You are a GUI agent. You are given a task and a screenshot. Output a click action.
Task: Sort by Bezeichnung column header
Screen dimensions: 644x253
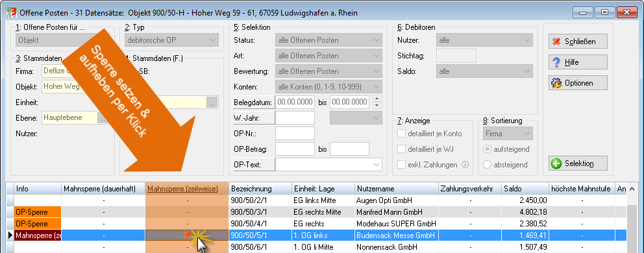pyautogui.click(x=260, y=189)
